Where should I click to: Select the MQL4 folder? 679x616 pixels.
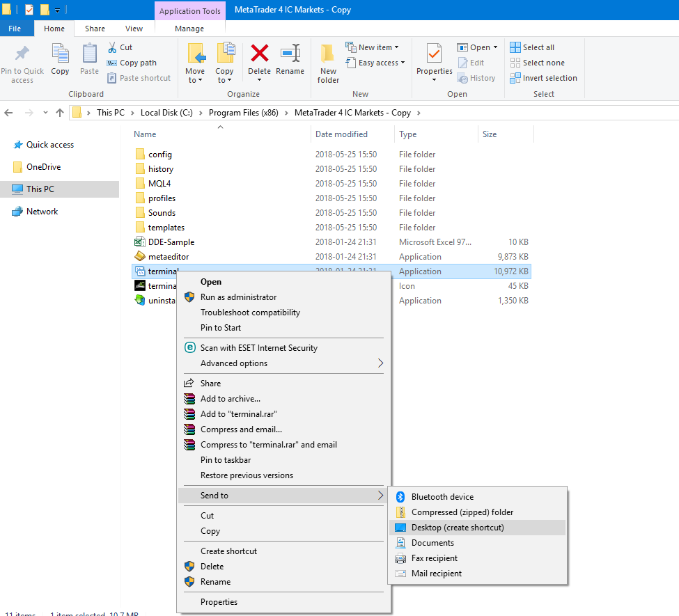coord(159,184)
